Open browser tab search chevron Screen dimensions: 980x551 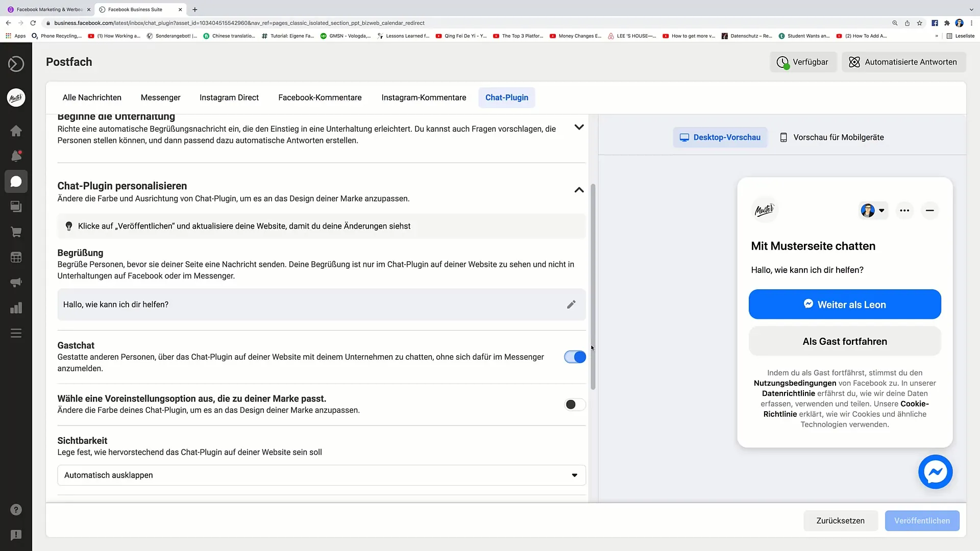coord(971,9)
